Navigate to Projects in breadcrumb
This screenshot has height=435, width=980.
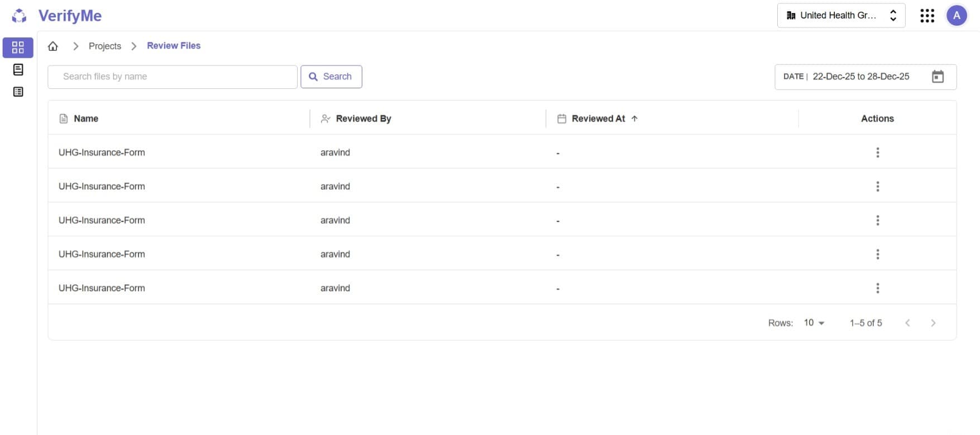point(105,46)
